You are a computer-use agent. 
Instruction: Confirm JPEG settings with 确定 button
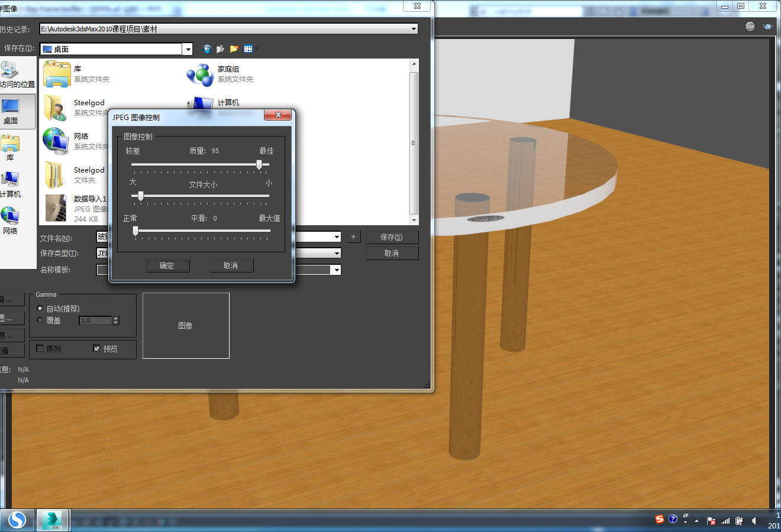pos(168,266)
